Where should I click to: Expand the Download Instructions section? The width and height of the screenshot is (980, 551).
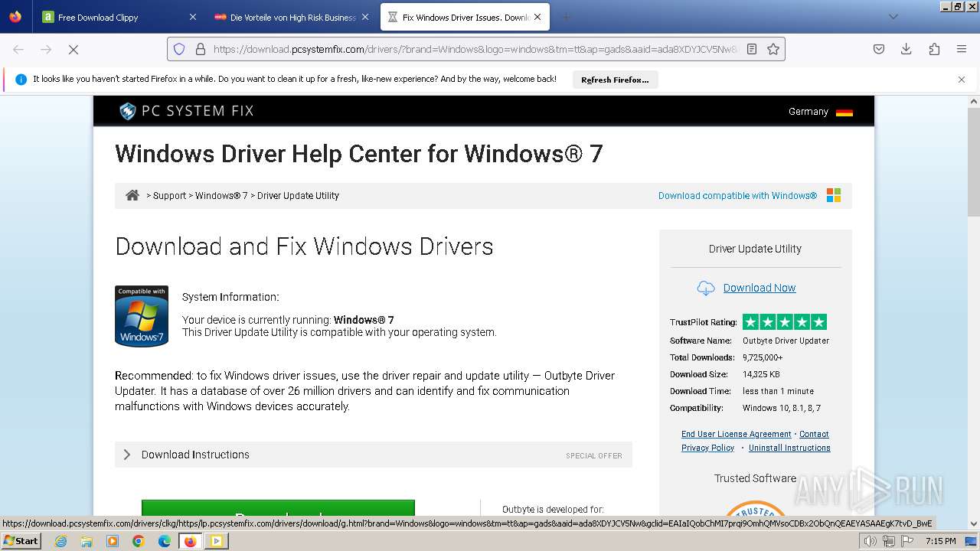coord(374,455)
